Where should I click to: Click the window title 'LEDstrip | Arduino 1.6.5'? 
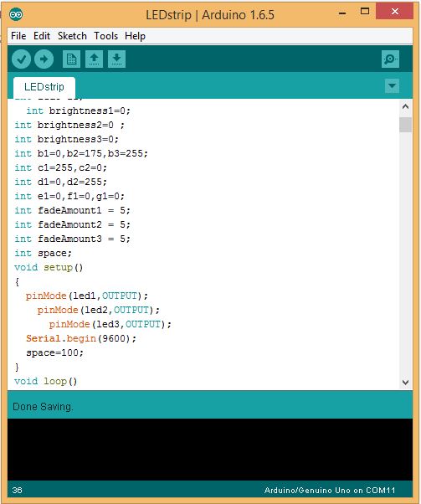tap(210, 15)
